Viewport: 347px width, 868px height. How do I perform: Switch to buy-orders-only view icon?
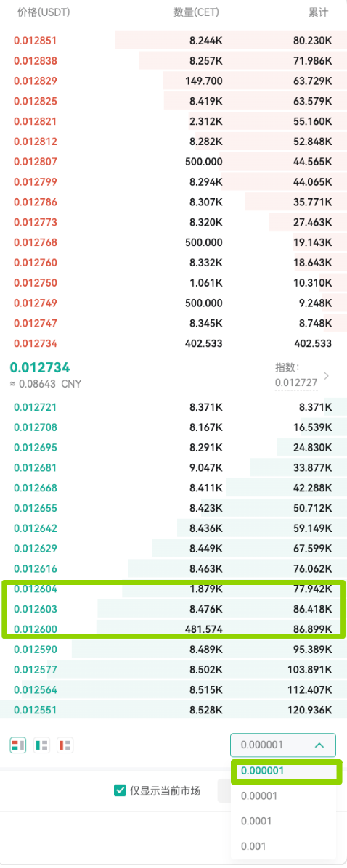click(x=42, y=745)
